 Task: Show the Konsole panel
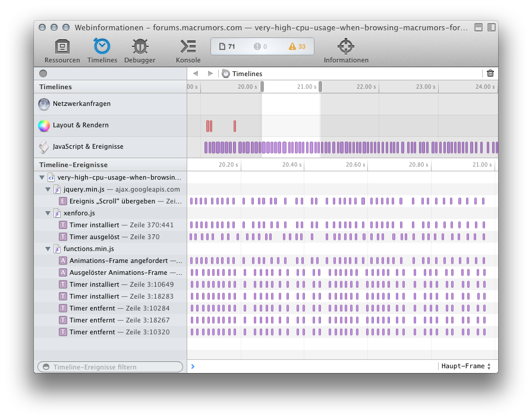pyautogui.click(x=188, y=51)
